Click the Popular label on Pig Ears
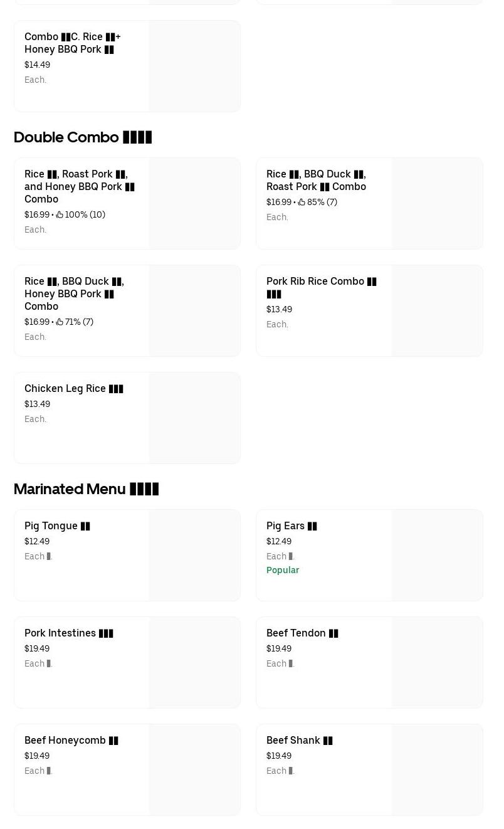This screenshot has width=504, height=829. [x=283, y=570]
